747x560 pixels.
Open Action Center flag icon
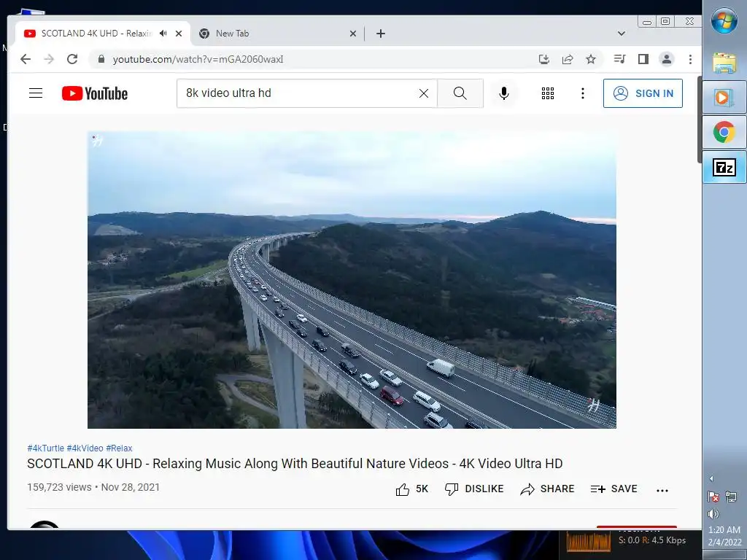click(x=713, y=497)
